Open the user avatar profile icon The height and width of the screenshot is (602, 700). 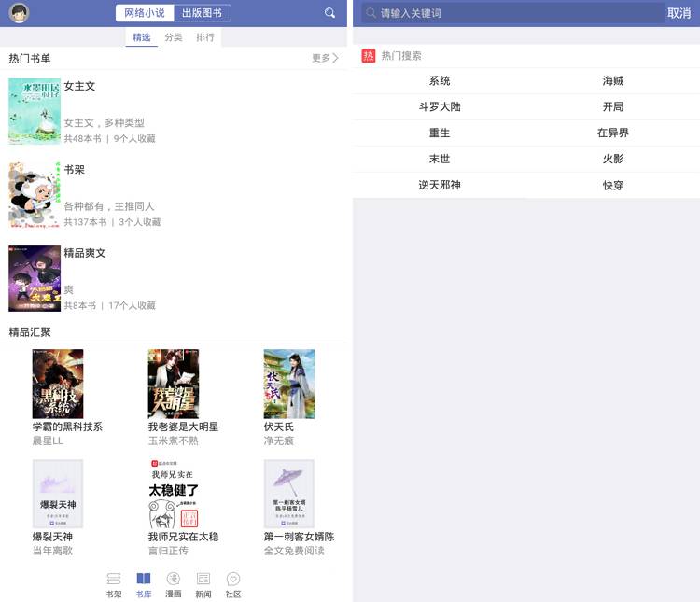(19, 13)
